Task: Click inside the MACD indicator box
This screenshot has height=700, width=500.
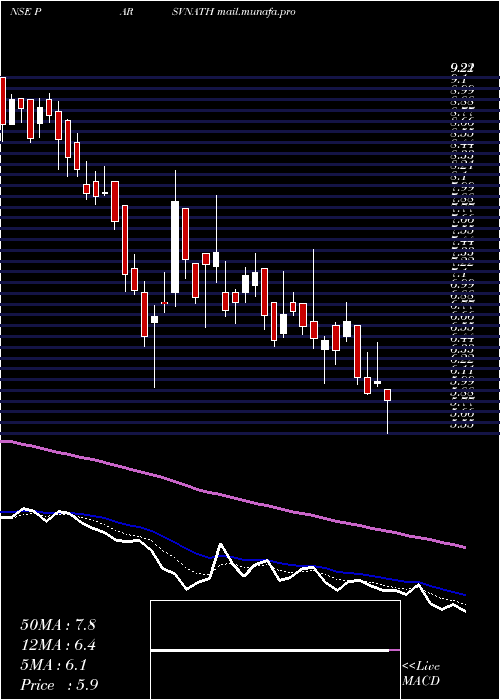Action: (275, 650)
